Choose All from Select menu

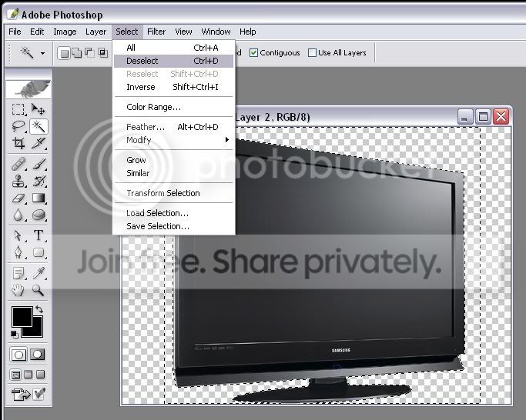point(173,48)
